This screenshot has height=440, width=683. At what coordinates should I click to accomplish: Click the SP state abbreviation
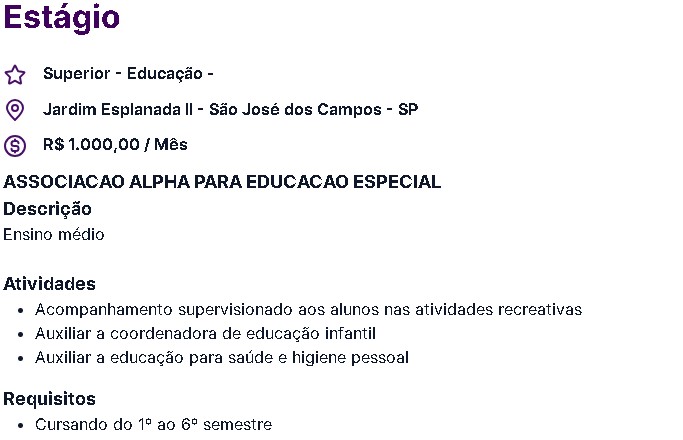coord(408,109)
